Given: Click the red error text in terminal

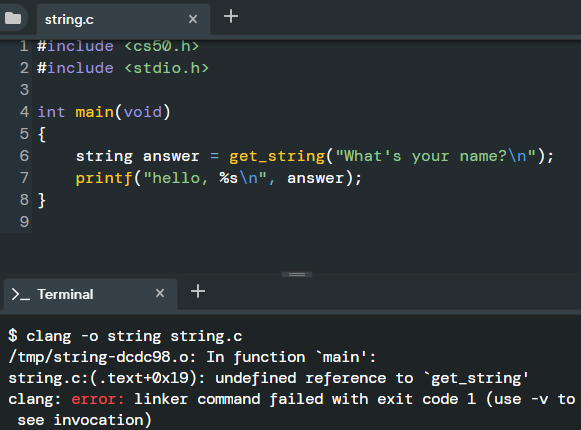Looking at the screenshot, I should point(98,399).
